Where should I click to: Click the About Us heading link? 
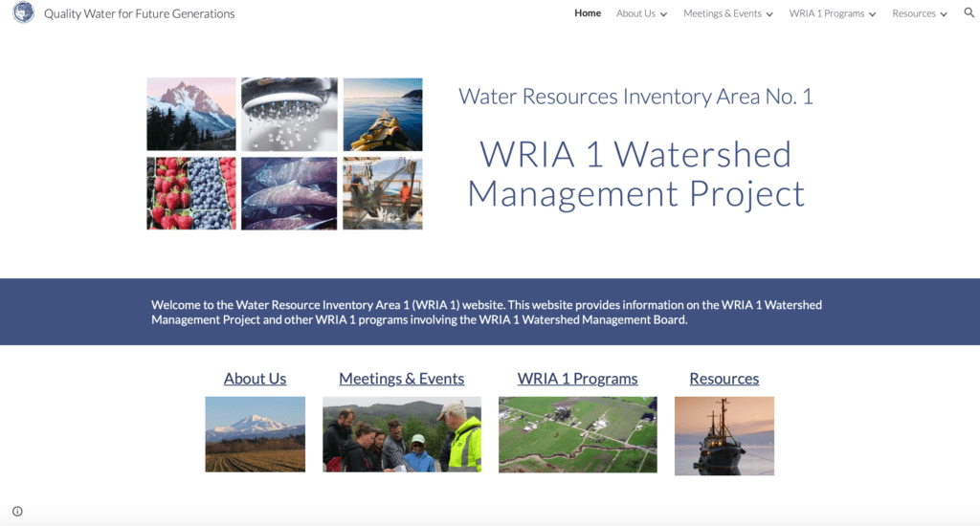tap(255, 379)
